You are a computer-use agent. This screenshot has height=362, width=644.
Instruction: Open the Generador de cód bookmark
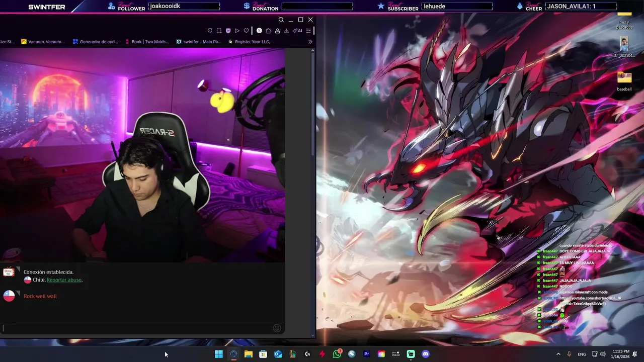[95, 42]
